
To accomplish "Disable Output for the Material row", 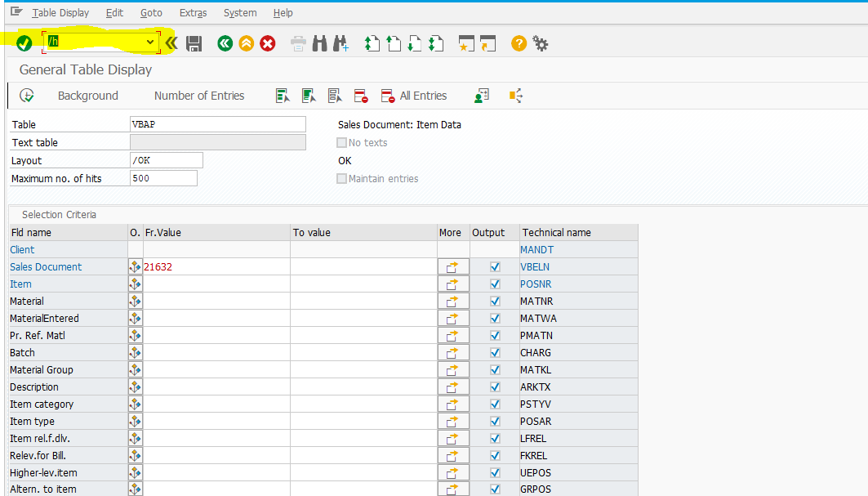I will point(494,301).
